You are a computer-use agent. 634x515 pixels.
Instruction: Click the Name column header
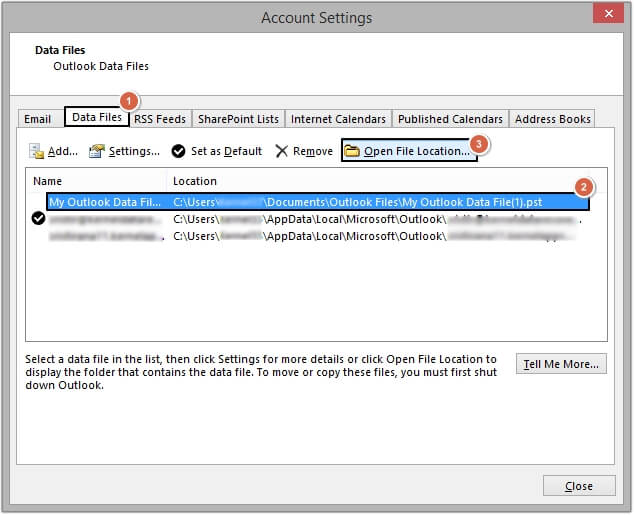pyautogui.click(x=48, y=181)
